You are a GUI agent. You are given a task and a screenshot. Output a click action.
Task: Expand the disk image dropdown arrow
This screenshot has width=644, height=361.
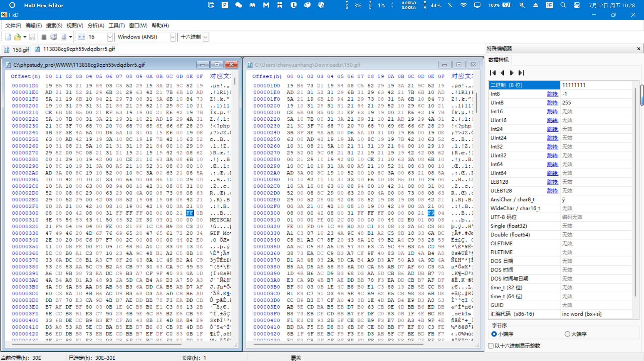tap(70, 37)
